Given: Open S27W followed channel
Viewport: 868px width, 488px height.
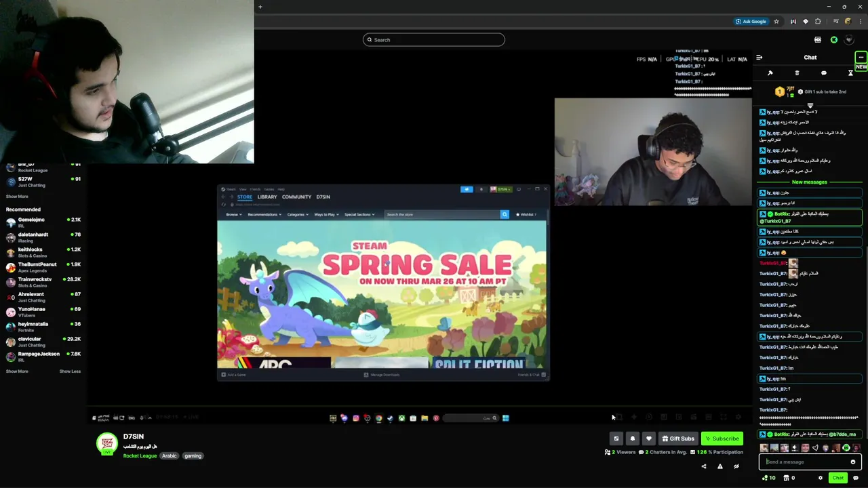Looking at the screenshot, I should (x=43, y=182).
